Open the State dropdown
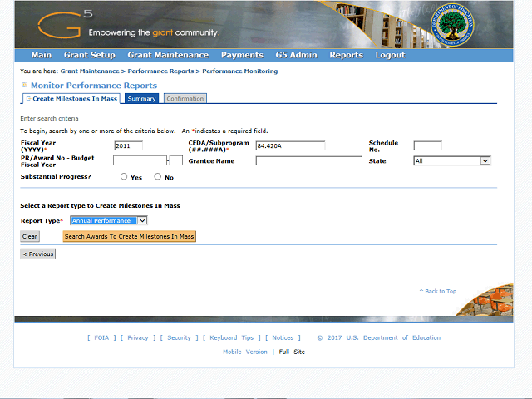The height and width of the screenshot is (399, 532). pyautogui.click(x=452, y=160)
